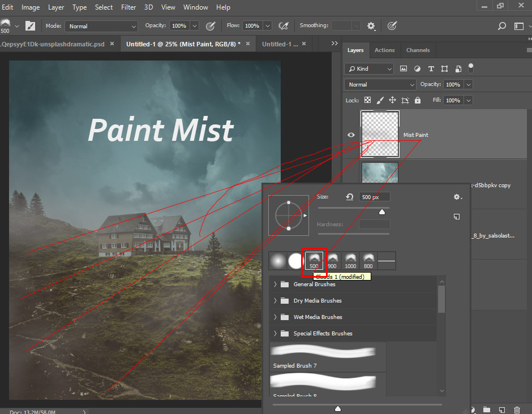
Task: Open the layer blend mode dropdown
Action: click(380, 84)
